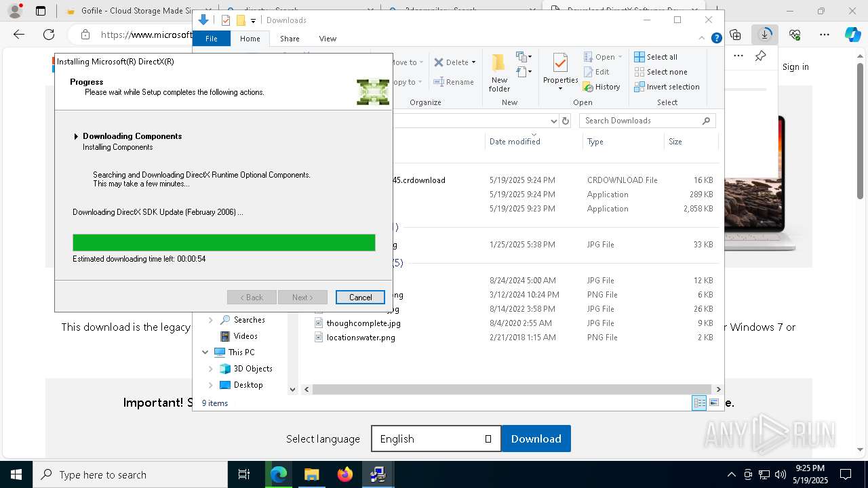The height and width of the screenshot is (488, 868).
Task: Open the notification center icon
Action: (x=846, y=474)
